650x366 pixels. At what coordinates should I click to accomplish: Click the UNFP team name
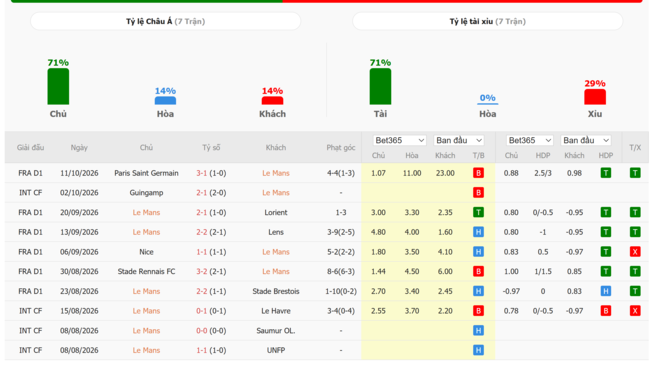(x=276, y=350)
